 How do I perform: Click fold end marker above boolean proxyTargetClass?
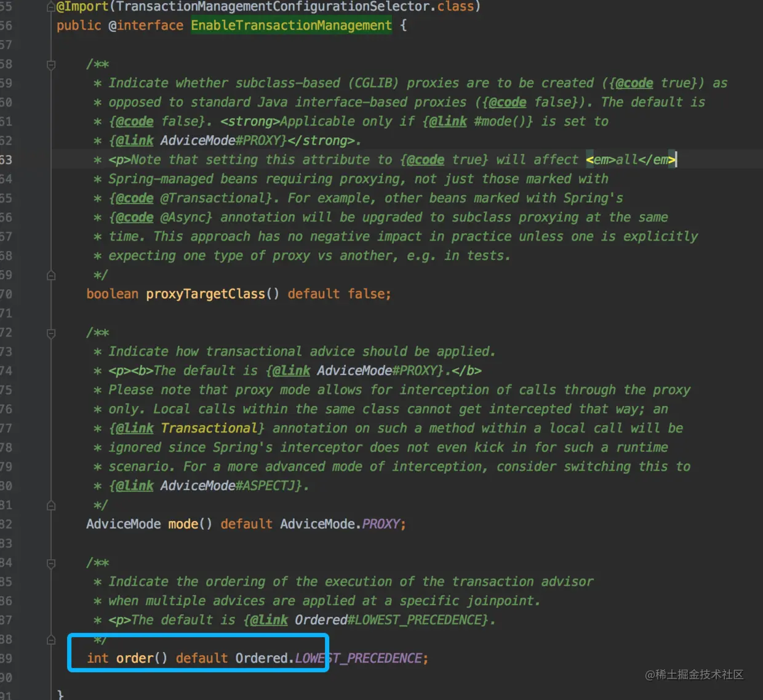[51, 276]
